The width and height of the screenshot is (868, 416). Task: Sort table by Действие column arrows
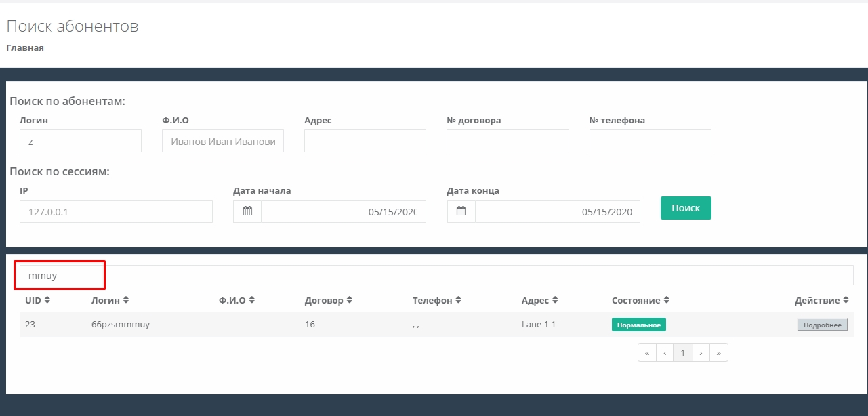point(845,300)
